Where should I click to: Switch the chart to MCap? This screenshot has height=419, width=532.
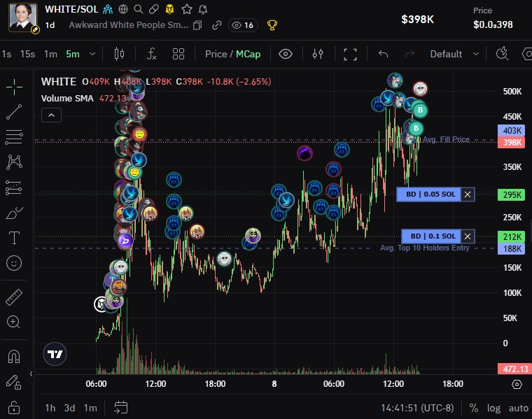(248, 54)
